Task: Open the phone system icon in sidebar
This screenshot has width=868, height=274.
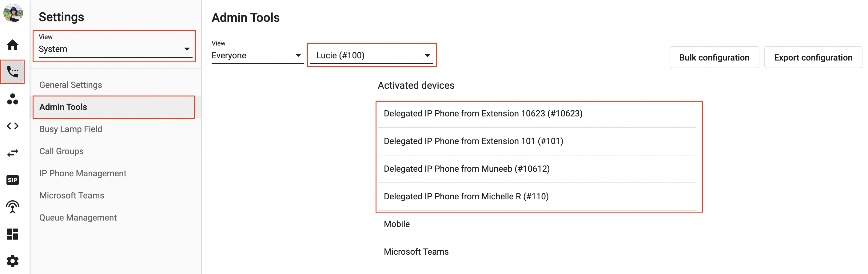Action: (13, 72)
